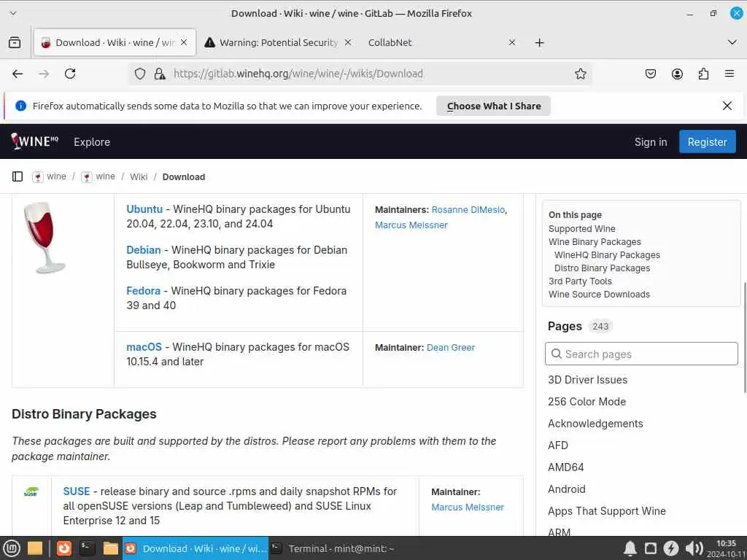
Task: Open the notifications bell in system tray
Action: (630, 548)
